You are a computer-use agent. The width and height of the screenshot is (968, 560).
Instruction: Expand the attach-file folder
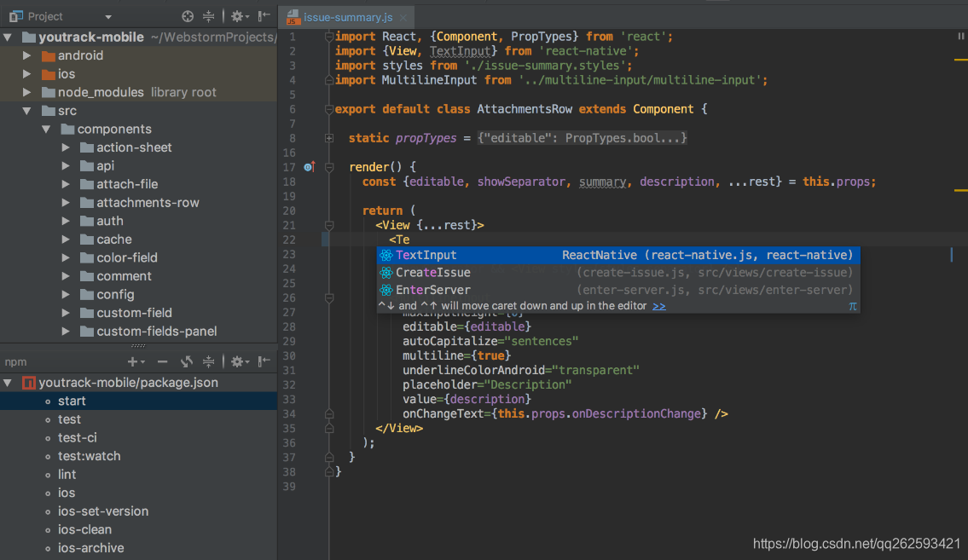(66, 184)
